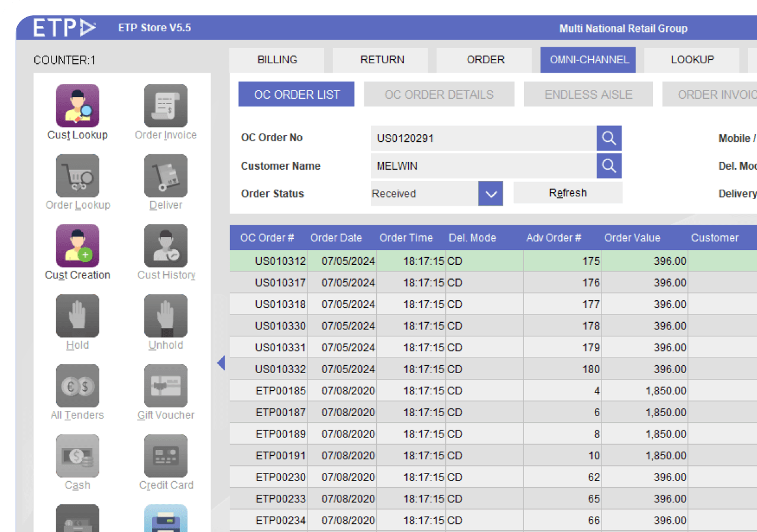Open the Cust Creation icon

[x=77, y=246]
